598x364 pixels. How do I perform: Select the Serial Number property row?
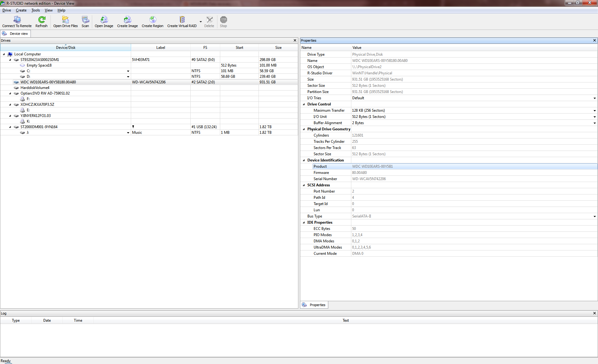point(449,179)
